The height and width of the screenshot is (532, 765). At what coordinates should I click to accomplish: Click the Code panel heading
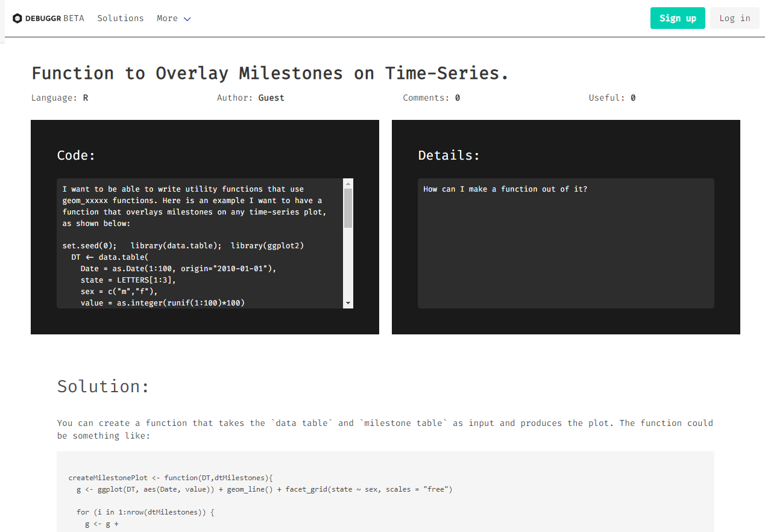(76, 155)
